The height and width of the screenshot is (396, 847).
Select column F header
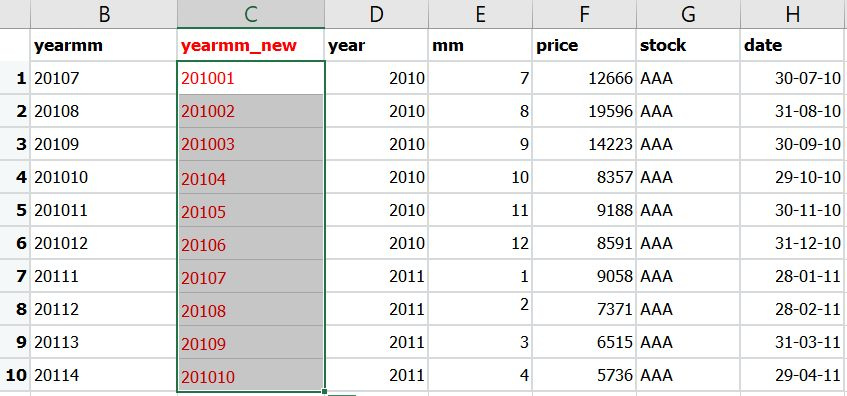click(x=584, y=14)
